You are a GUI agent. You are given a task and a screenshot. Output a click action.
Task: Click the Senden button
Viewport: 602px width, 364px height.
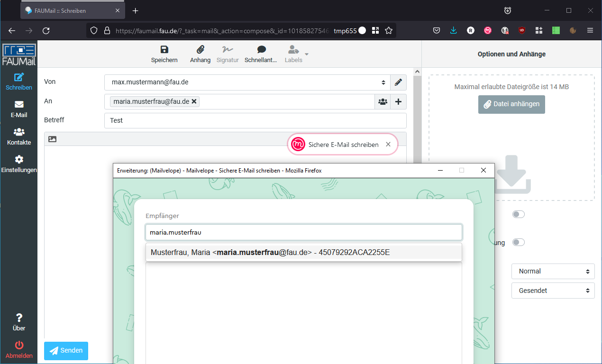[x=66, y=351]
